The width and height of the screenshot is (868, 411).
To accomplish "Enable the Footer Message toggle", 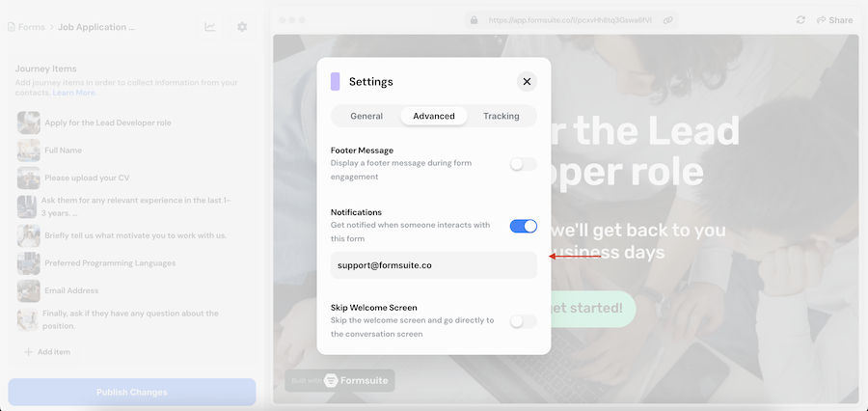I will coord(523,164).
